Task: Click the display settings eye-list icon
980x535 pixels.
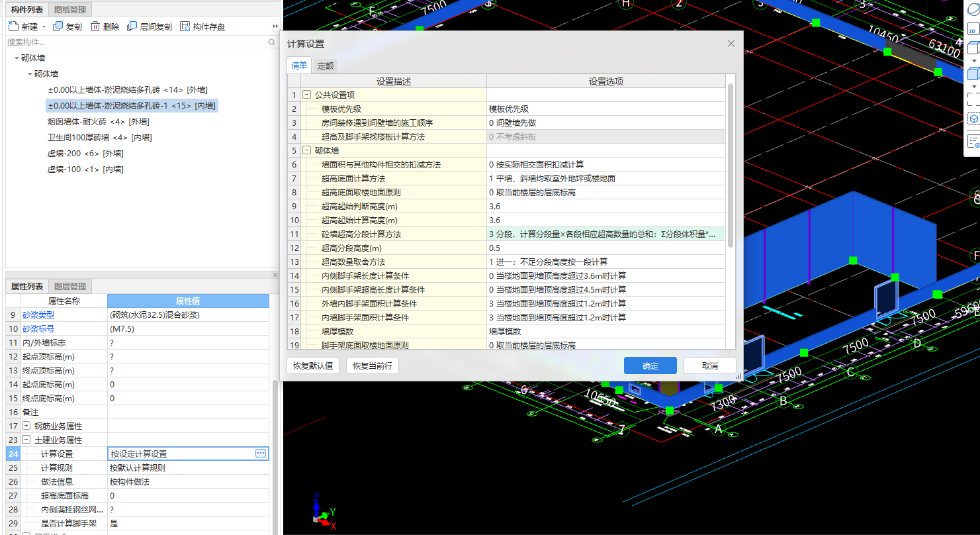Action: (973, 142)
